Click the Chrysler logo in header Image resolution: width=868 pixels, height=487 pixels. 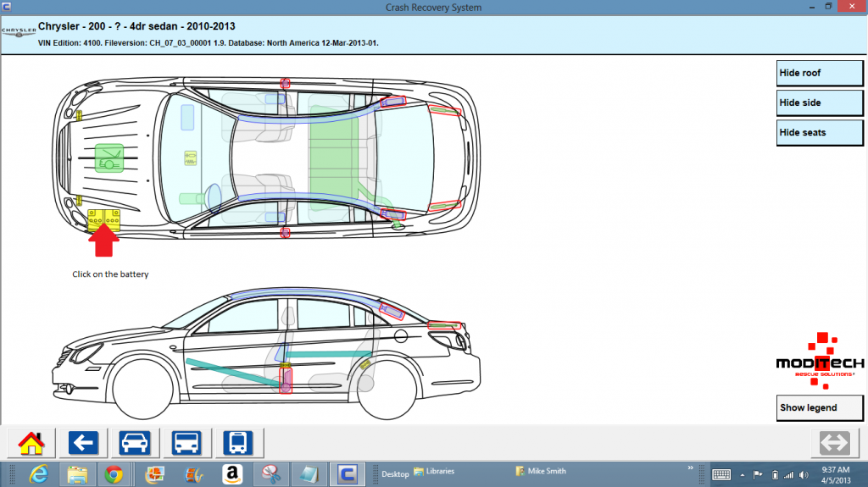pyautogui.click(x=19, y=32)
